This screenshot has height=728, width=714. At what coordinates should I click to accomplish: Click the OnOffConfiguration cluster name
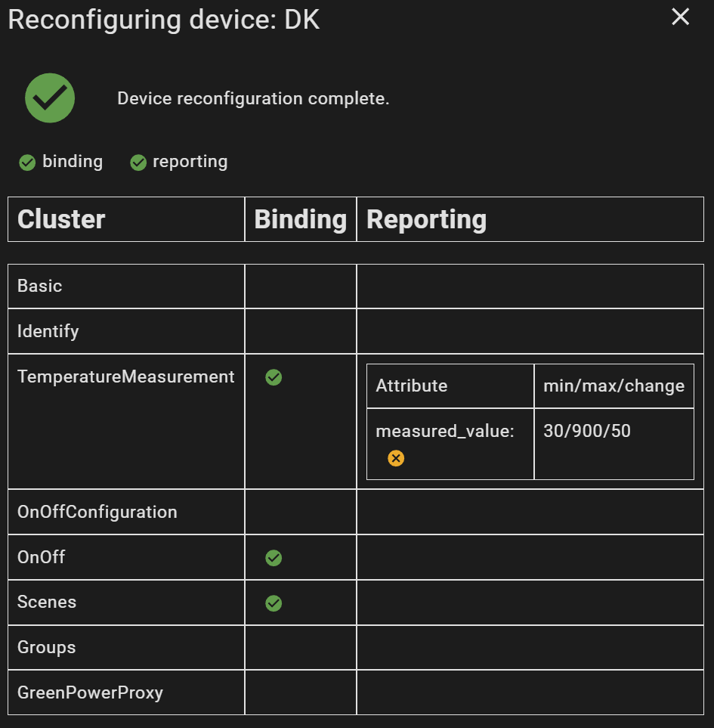click(97, 512)
